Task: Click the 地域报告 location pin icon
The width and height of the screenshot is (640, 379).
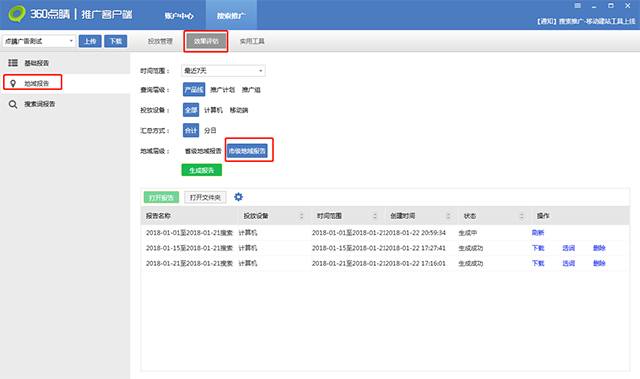Action: [x=13, y=84]
